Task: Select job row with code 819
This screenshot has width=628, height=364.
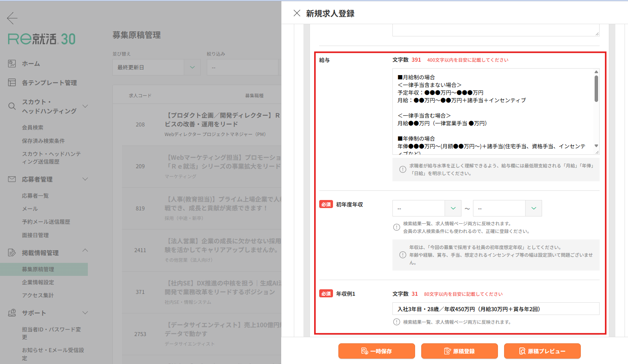Action: [202, 208]
